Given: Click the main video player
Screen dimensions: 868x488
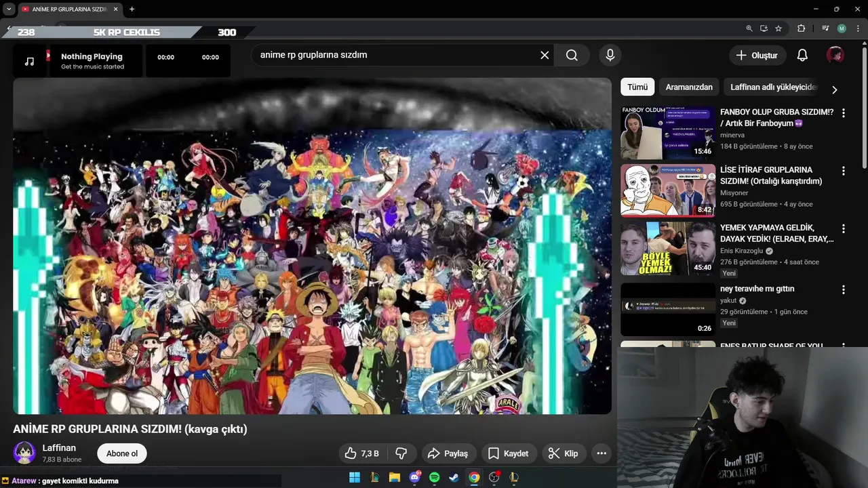Looking at the screenshot, I should tap(312, 246).
